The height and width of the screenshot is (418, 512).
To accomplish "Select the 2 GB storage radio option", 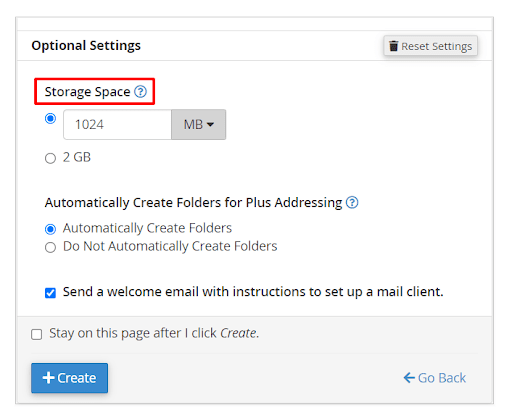I will pos(50,158).
